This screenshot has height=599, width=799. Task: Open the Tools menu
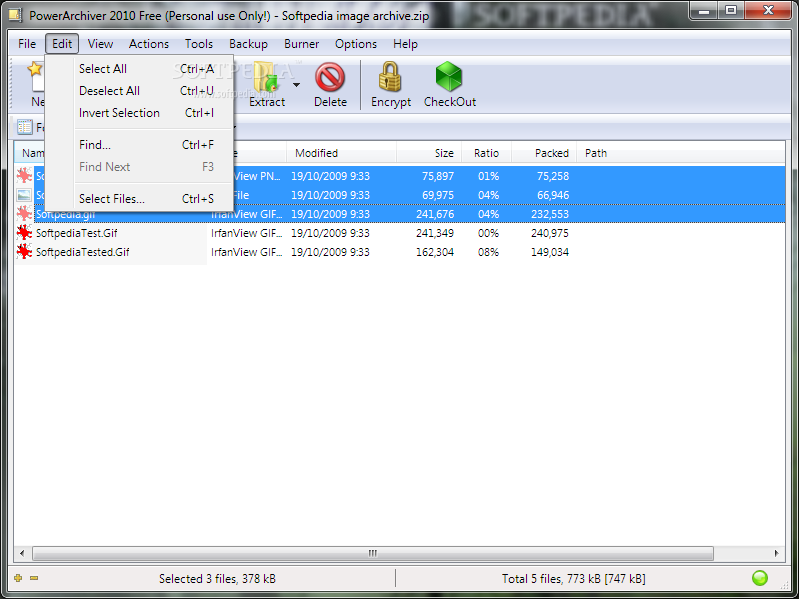tap(199, 44)
